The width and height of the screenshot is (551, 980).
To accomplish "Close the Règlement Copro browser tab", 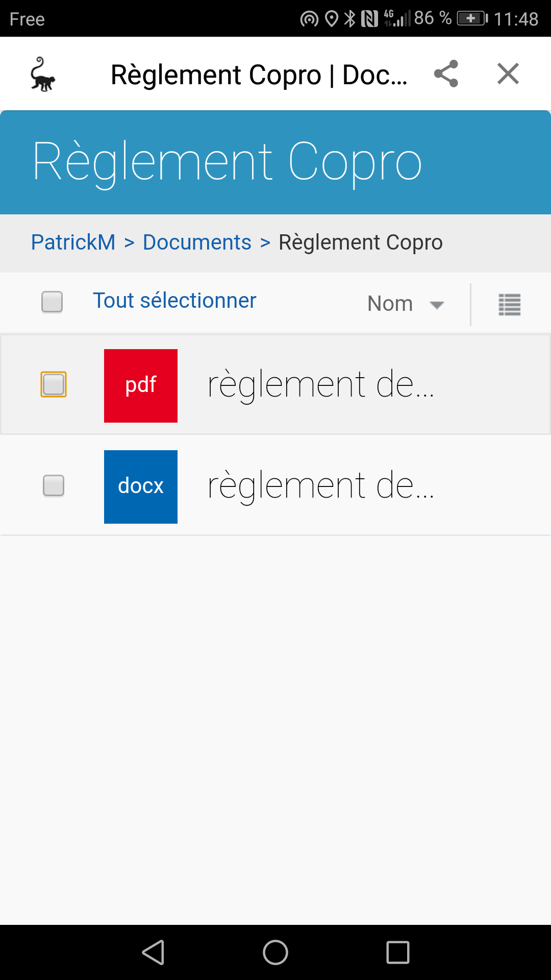I will [x=508, y=74].
